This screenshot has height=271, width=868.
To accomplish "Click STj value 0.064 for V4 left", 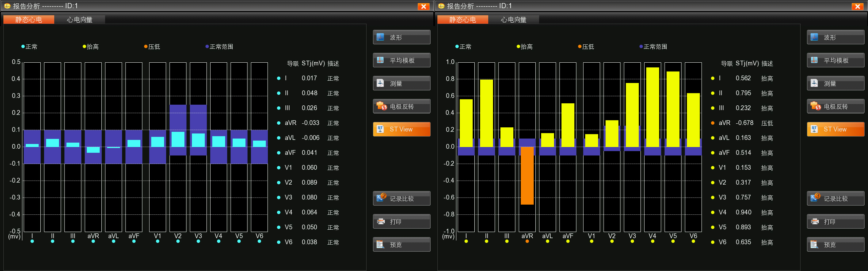I will (x=310, y=212).
